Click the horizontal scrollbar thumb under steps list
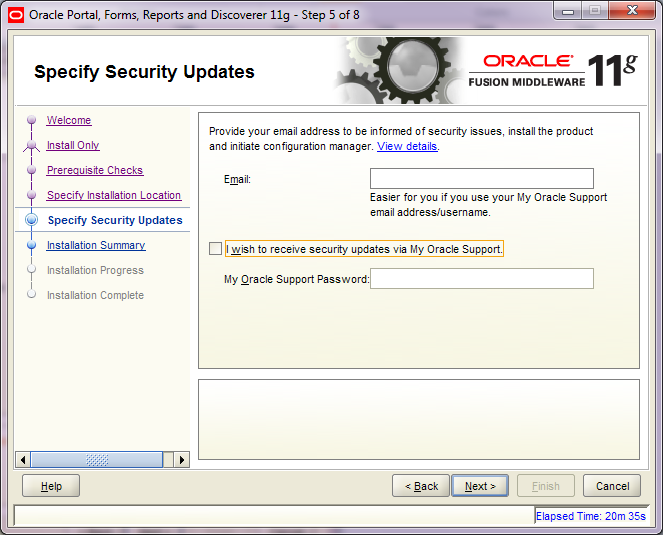 [97, 460]
